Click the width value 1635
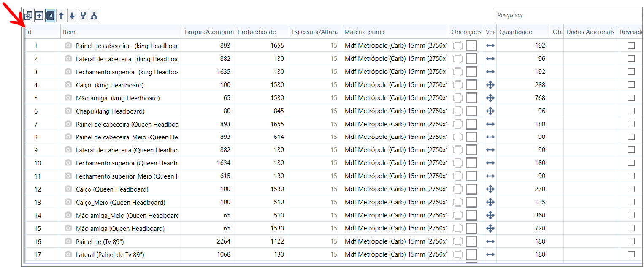Image resolution: width=644 pixels, height=268 pixels. click(224, 72)
